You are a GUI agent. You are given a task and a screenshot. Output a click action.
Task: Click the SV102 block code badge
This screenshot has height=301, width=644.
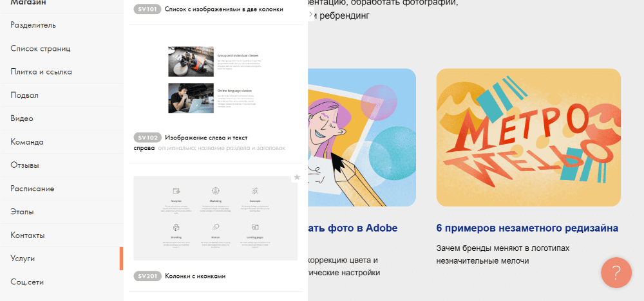pos(147,138)
